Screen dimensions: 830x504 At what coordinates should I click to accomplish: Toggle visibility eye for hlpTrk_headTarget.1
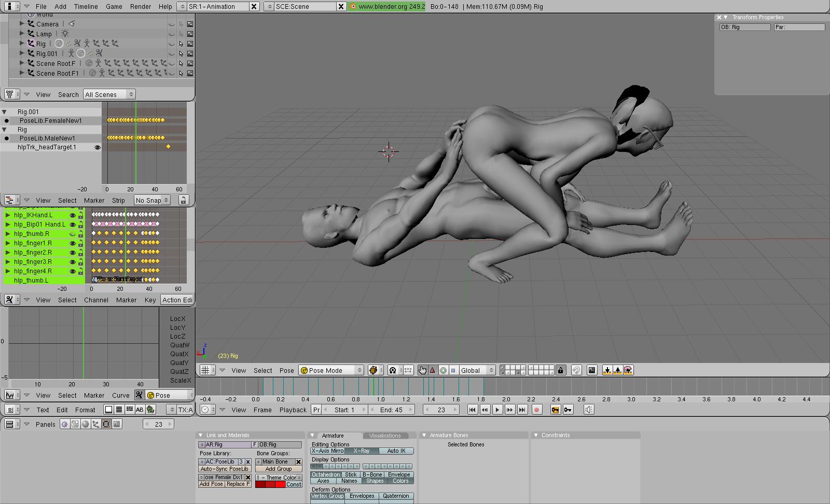(97, 147)
